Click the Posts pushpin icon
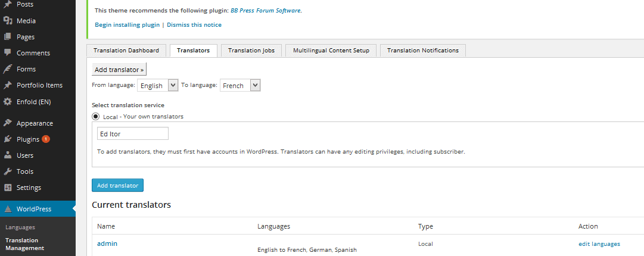The image size is (644, 256). 7,5
